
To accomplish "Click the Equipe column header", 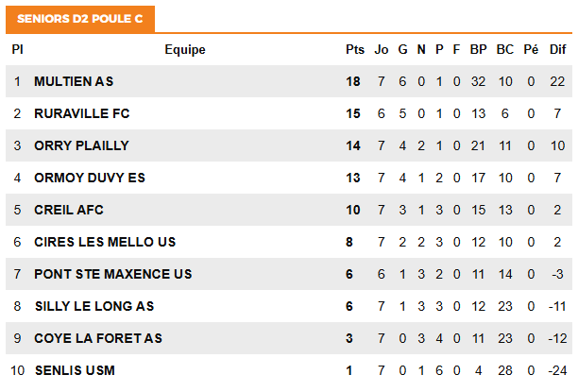I will tap(184, 50).
